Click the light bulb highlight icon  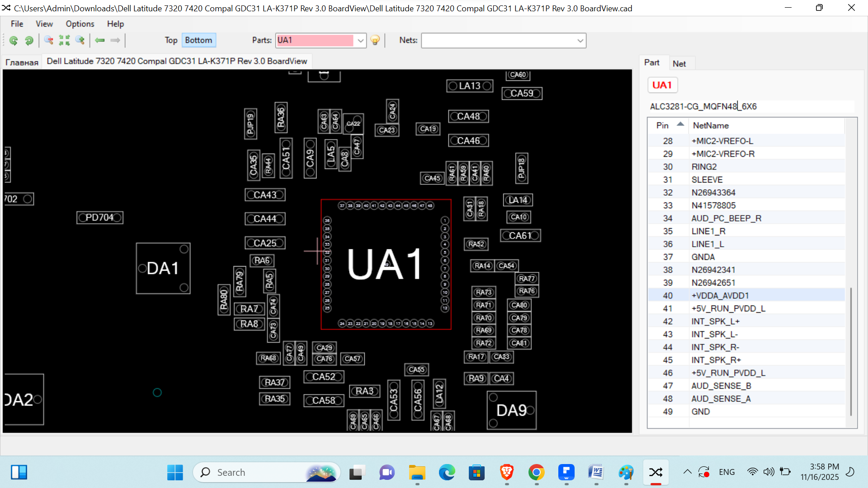click(x=375, y=41)
